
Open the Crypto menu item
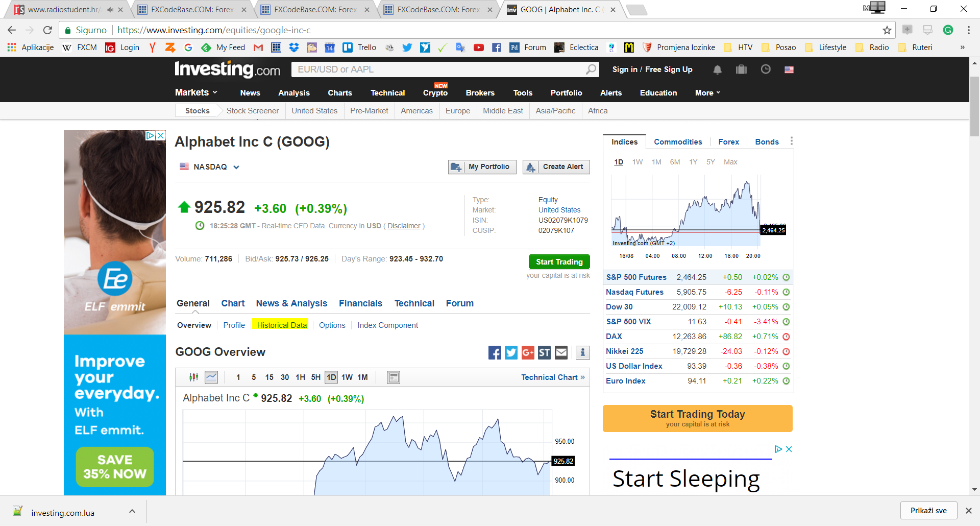coord(435,92)
